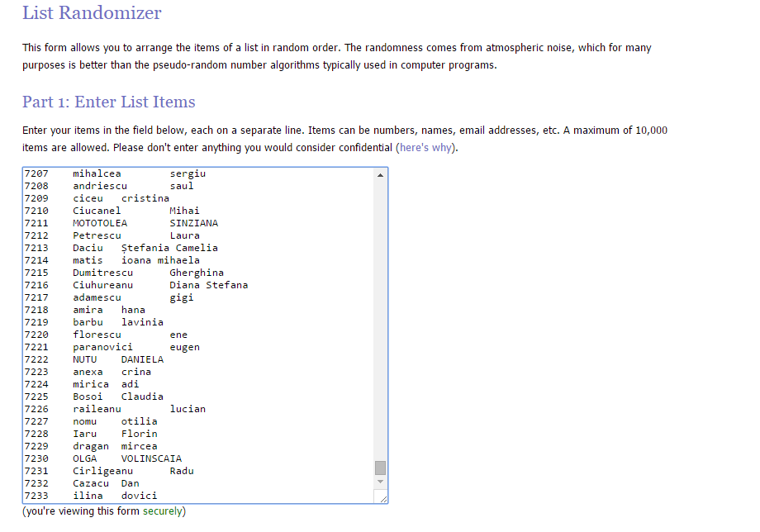Click the line "7230 OLGA VOLINSCAIA"
The image size is (760, 532).
click(x=103, y=458)
